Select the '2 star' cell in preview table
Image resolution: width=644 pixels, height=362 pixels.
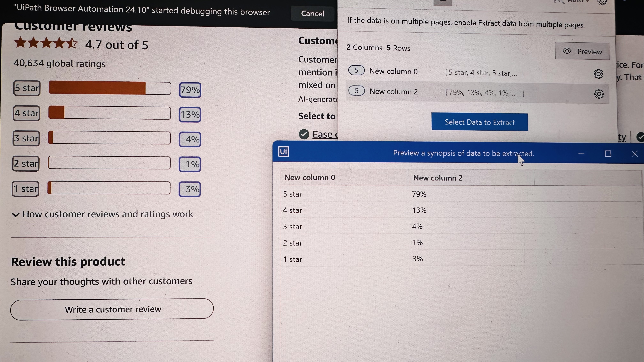(344, 243)
